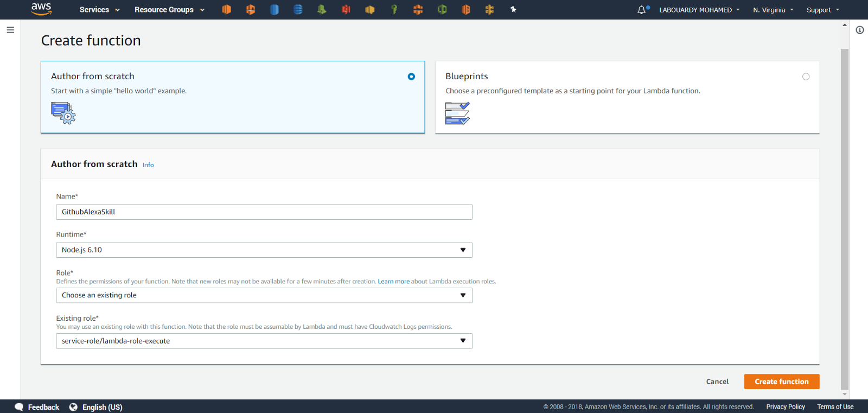The width and height of the screenshot is (868, 413).
Task: Open the Support menu
Action: (x=823, y=10)
